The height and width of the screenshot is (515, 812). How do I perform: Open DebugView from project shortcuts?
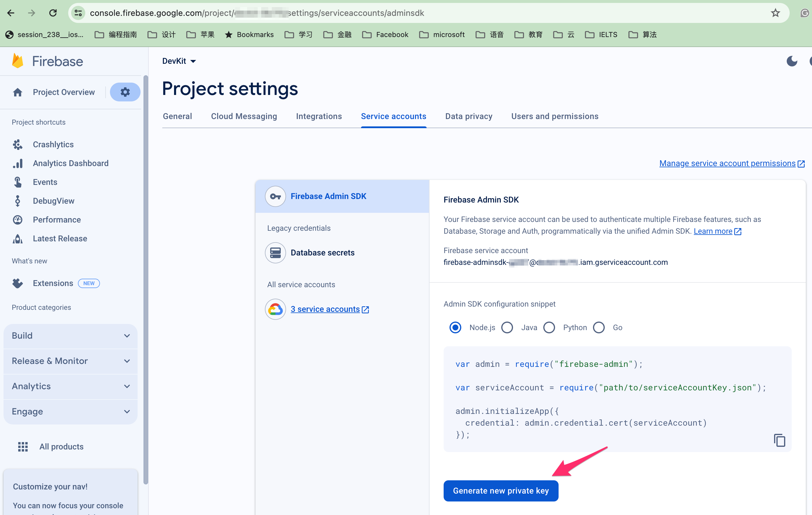click(54, 201)
